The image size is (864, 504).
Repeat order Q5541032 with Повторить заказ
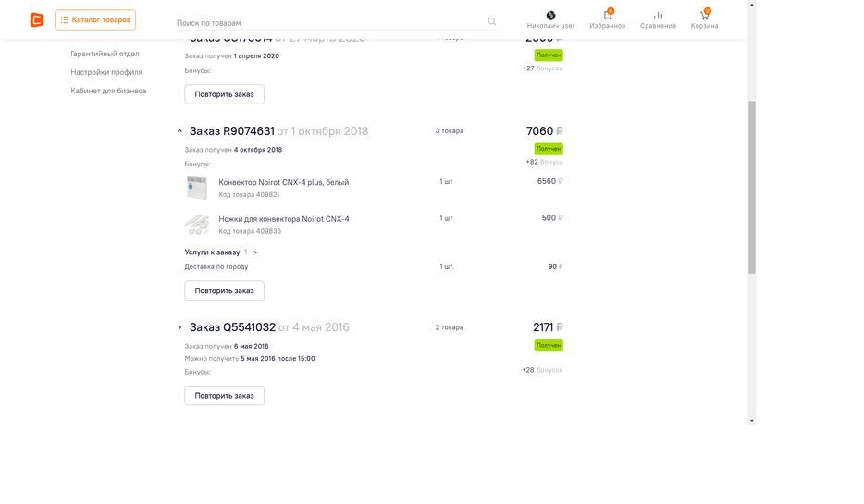pos(224,396)
